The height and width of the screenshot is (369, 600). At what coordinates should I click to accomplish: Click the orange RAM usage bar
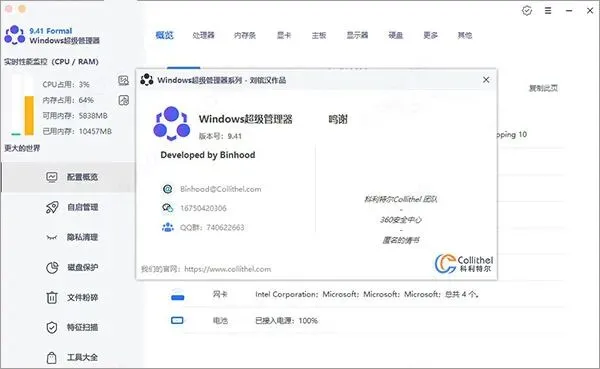tap(29, 116)
